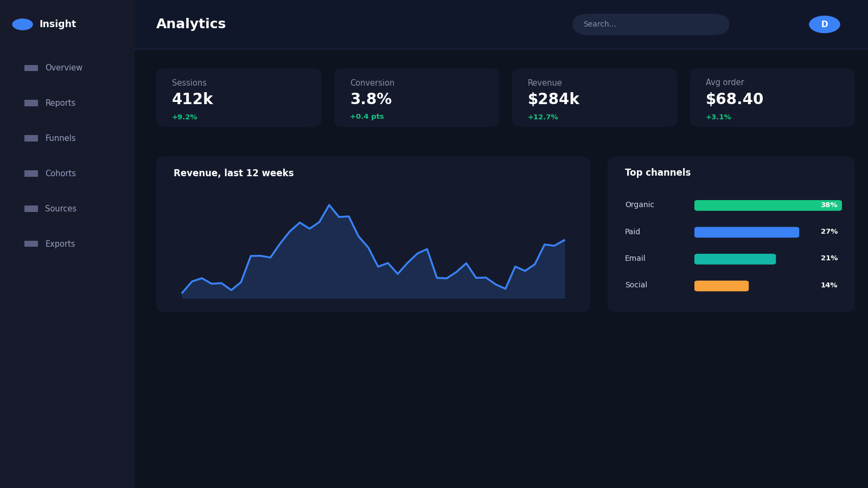
Task: Click the 21% Email value
Action: tap(829, 258)
